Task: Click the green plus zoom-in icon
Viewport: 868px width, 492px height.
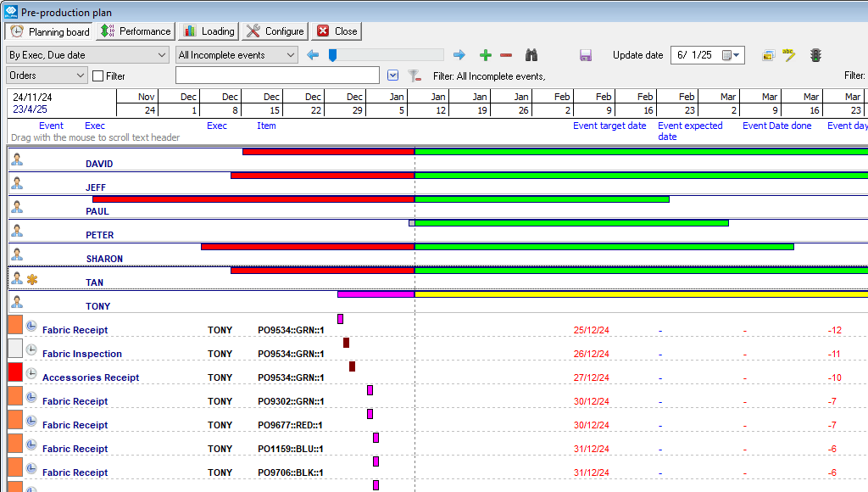Action: (x=486, y=55)
